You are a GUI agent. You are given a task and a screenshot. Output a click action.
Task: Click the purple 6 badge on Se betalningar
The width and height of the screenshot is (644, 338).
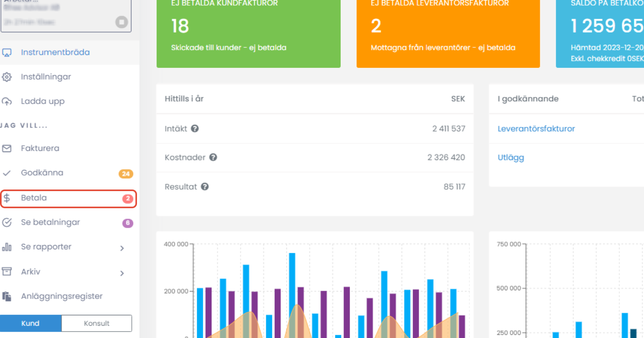coord(127,223)
